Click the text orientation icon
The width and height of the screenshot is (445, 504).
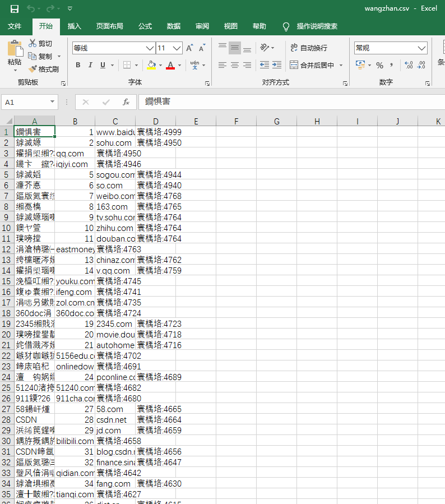pyautogui.click(x=265, y=48)
